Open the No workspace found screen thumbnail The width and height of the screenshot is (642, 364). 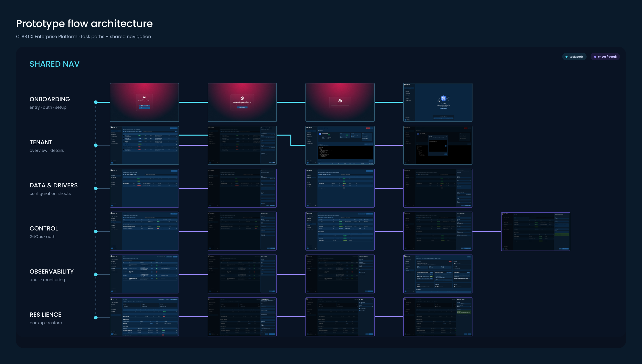point(242,102)
